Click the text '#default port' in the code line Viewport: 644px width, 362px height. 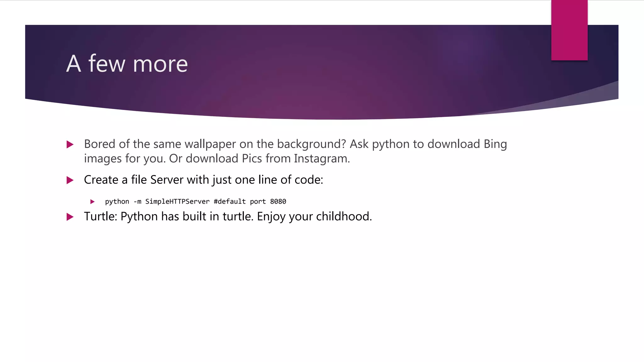[x=240, y=201]
